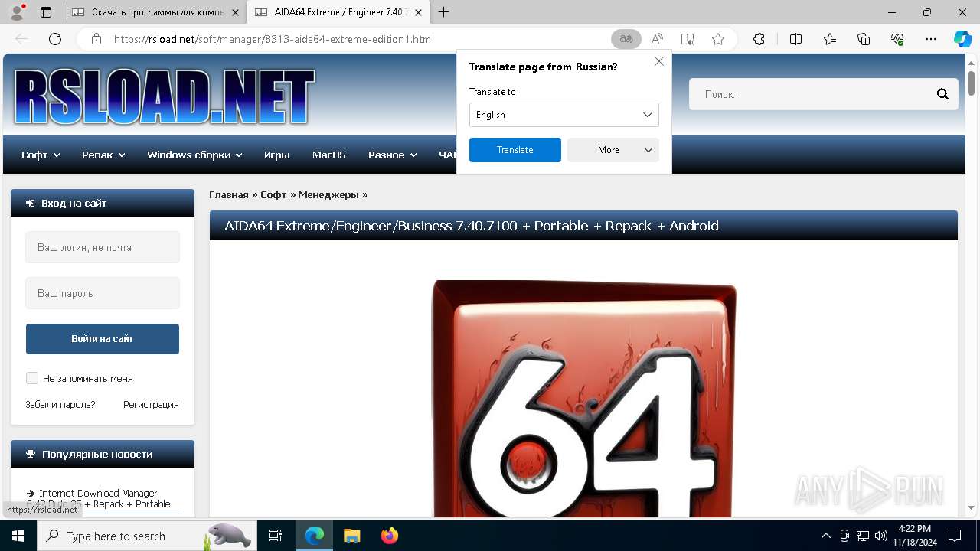Toggle the Не запоминать меня checkbox
This screenshot has height=551, width=980.
click(32, 378)
